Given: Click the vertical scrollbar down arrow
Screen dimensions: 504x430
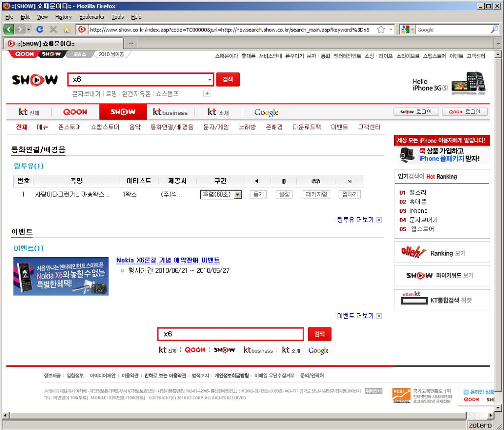Looking at the screenshot, I should 498,408.
